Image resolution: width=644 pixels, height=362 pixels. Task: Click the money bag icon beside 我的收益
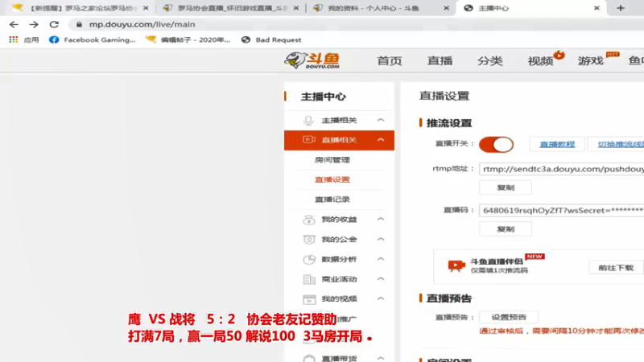tap(309, 220)
